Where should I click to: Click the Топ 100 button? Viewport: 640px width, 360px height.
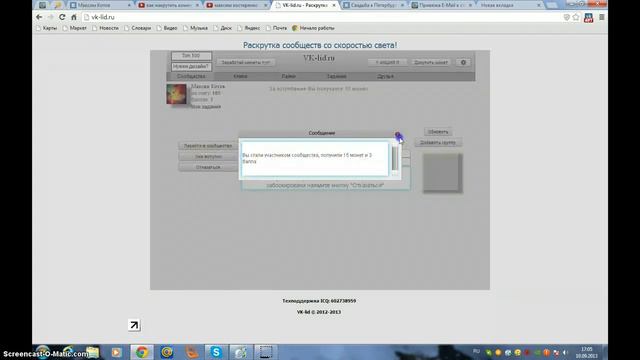[x=191, y=56]
